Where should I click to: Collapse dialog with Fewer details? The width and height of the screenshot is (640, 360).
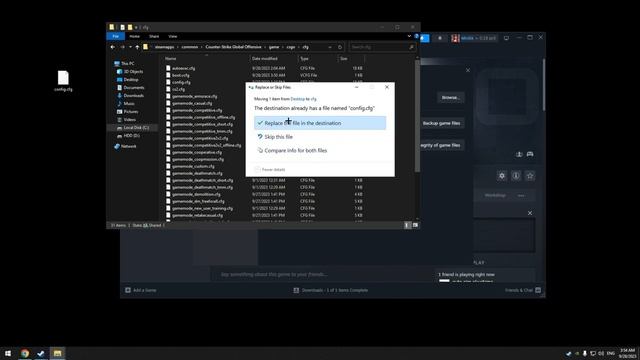point(270,169)
